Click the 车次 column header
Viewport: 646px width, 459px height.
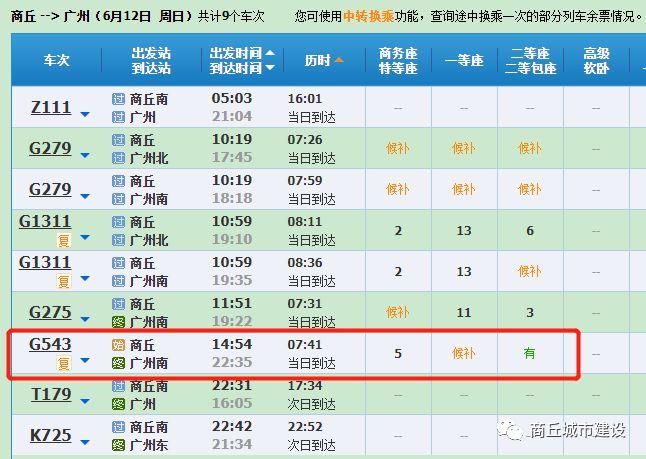[x=57, y=60]
